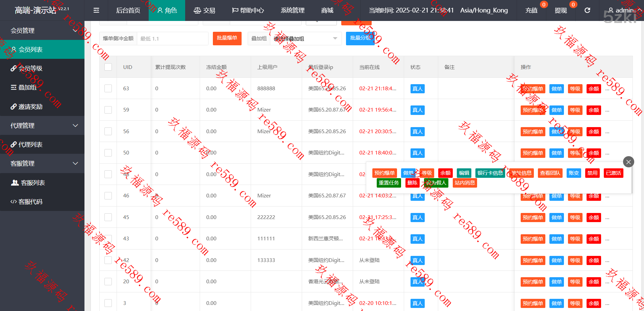Screen dimensions: 644x311
Task: Close the action popup with X icon
Action: pyautogui.click(x=628, y=162)
